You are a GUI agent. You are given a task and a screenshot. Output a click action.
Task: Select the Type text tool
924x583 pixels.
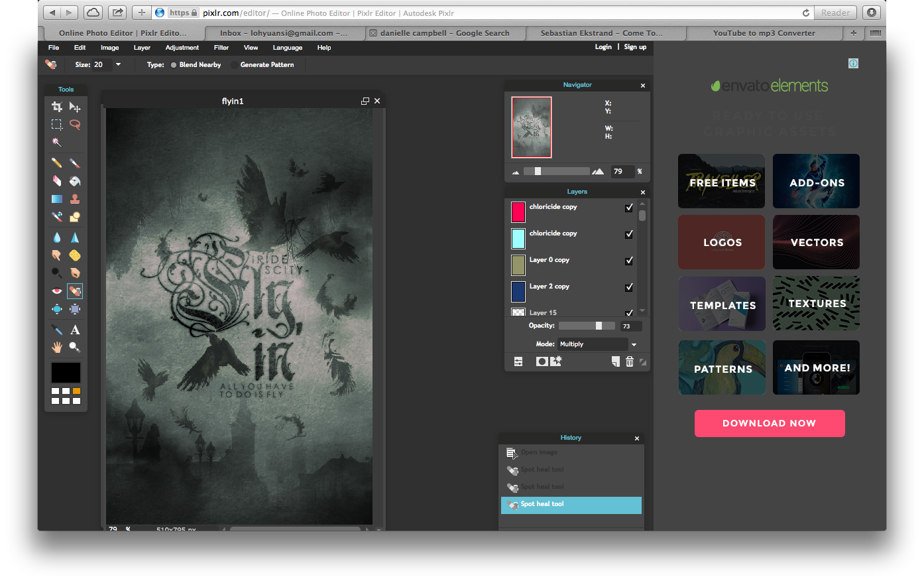pyautogui.click(x=75, y=330)
